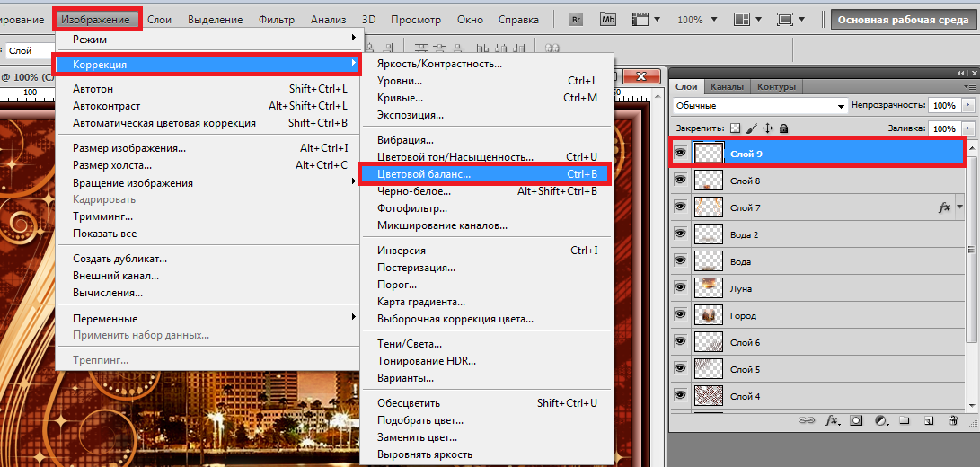Open the Layers panel flyout menu icon
The height and width of the screenshot is (467, 980).
tap(970, 87)
